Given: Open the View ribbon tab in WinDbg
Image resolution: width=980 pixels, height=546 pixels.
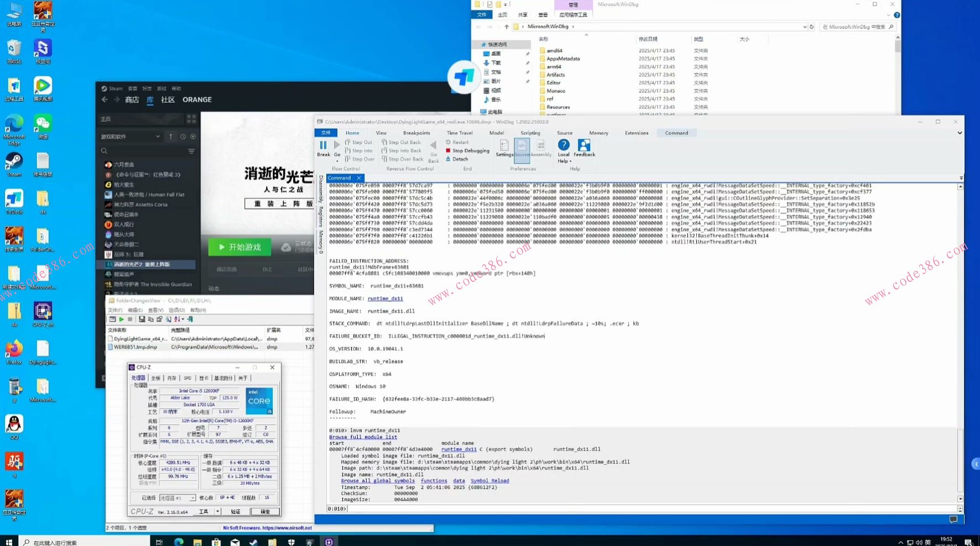Looking at the screenshot, I should [381, 133].
